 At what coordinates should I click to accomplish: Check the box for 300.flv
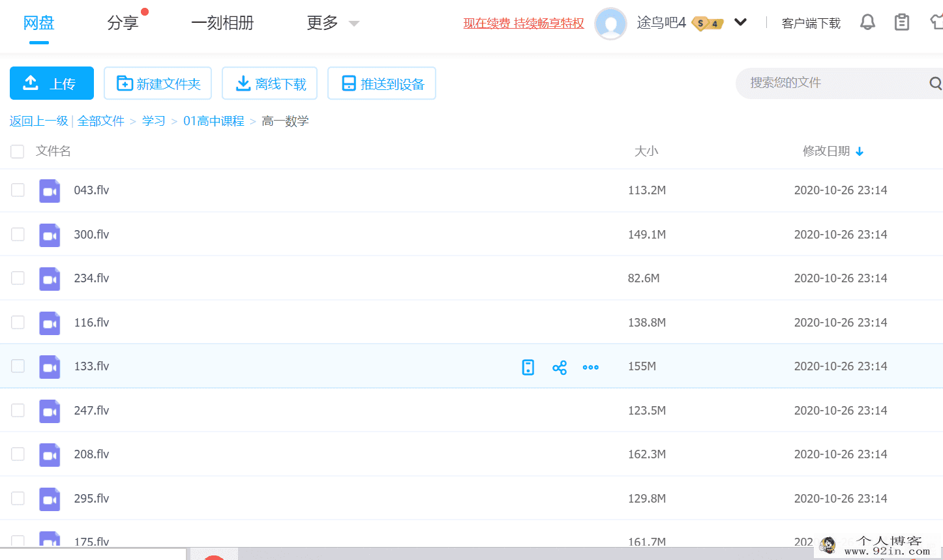click(x=18, y=234)
